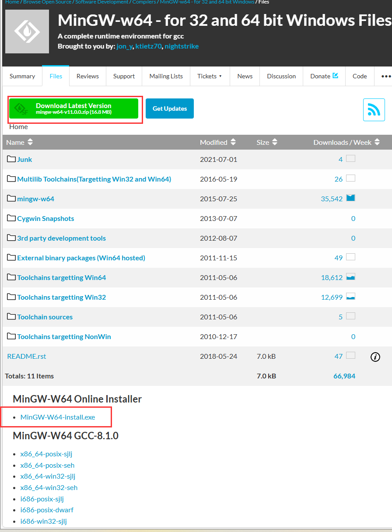This screenshot has height=532, width=392.
Task: Open the RSS feed icon
Action: tap(374, 110)
